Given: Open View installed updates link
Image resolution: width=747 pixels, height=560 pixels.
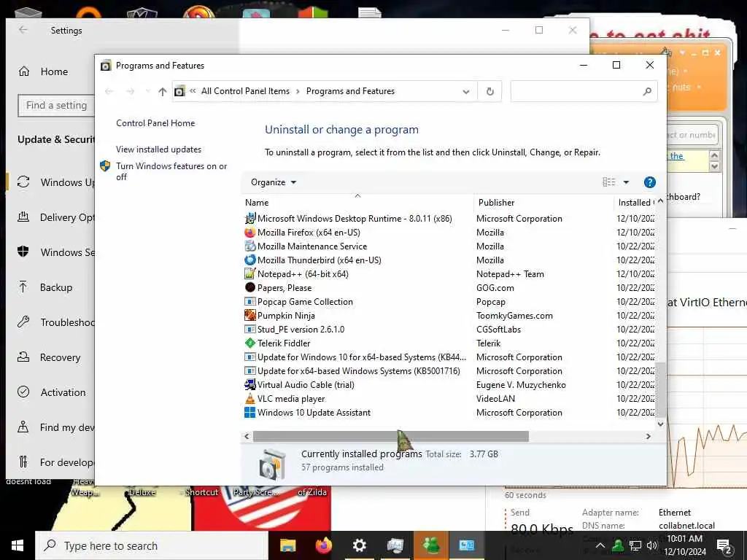Looking at the screenshot, I should point(158,149).
